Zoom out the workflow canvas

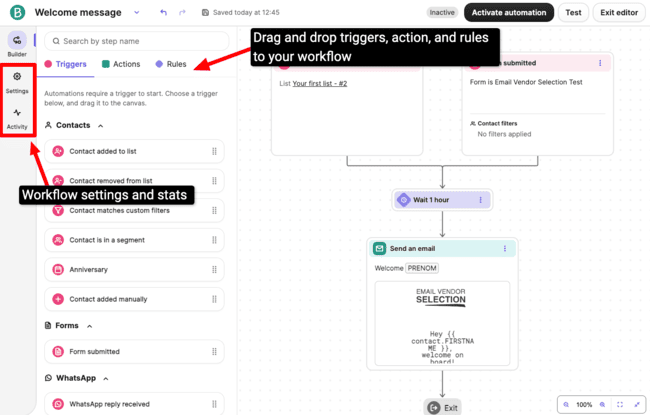(x=566, y=405)
